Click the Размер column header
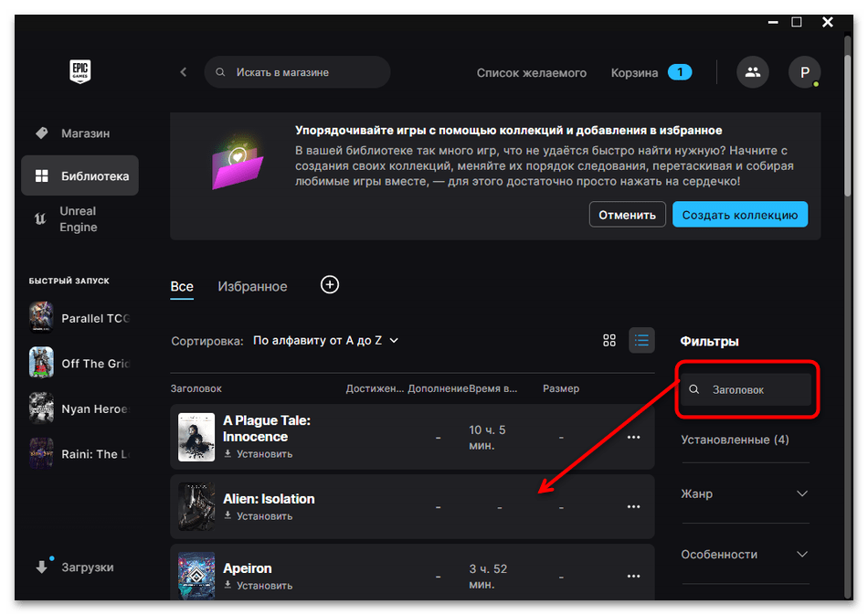The width and height of the screenshot is (868, 615). click(561, 388)
